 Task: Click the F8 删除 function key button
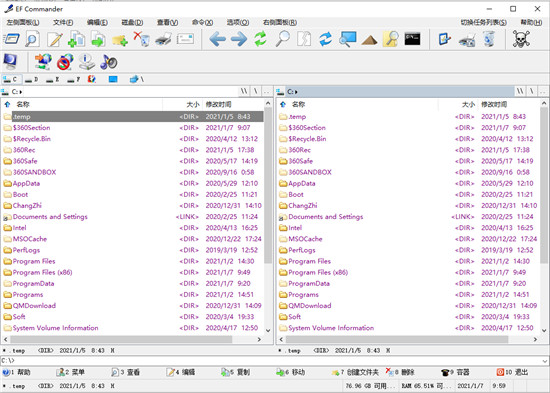(400, 372)
